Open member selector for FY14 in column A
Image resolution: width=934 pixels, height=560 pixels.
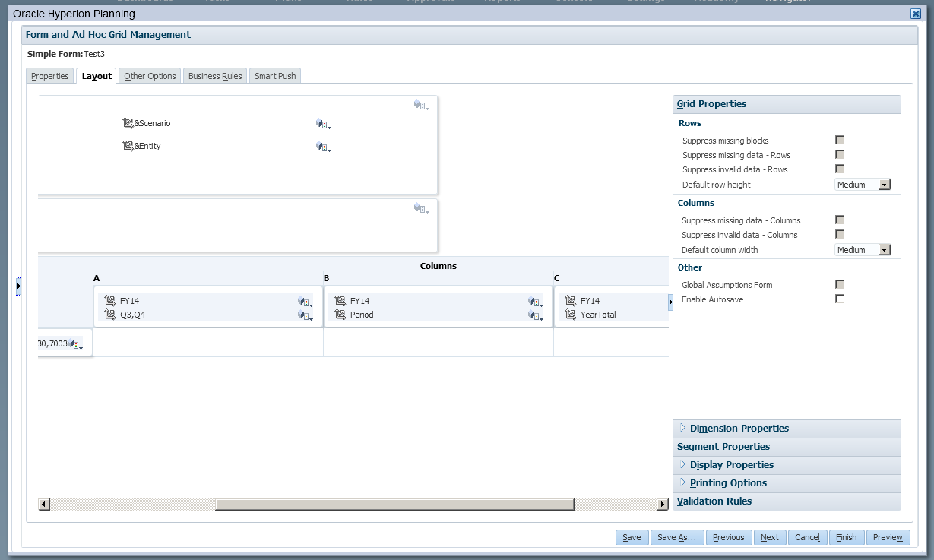(305, 302)
